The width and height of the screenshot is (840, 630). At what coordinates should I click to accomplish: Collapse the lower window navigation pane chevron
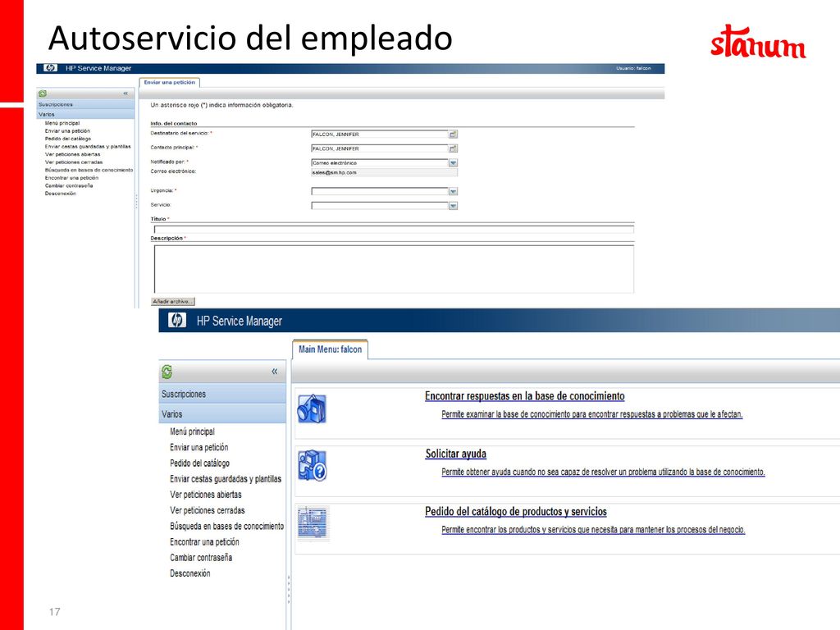pos(274,372)
